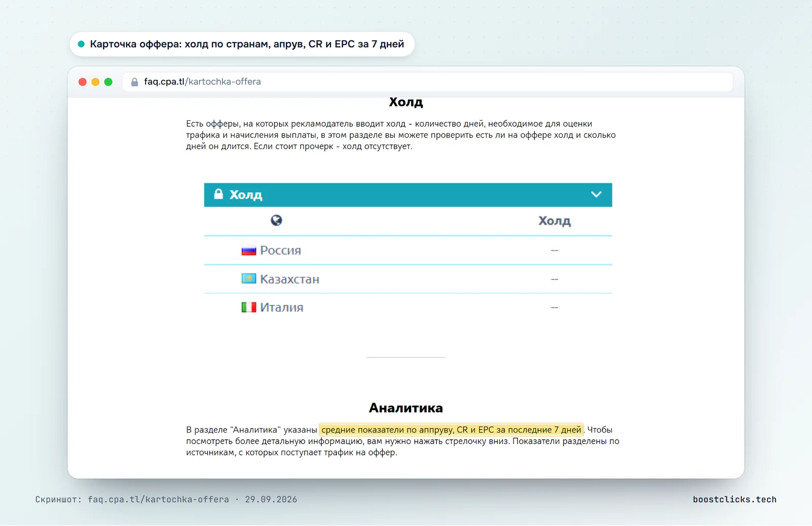812x526 pixels.
Task: Click the Kazakhstan flag icon
Action: (249, 279)
